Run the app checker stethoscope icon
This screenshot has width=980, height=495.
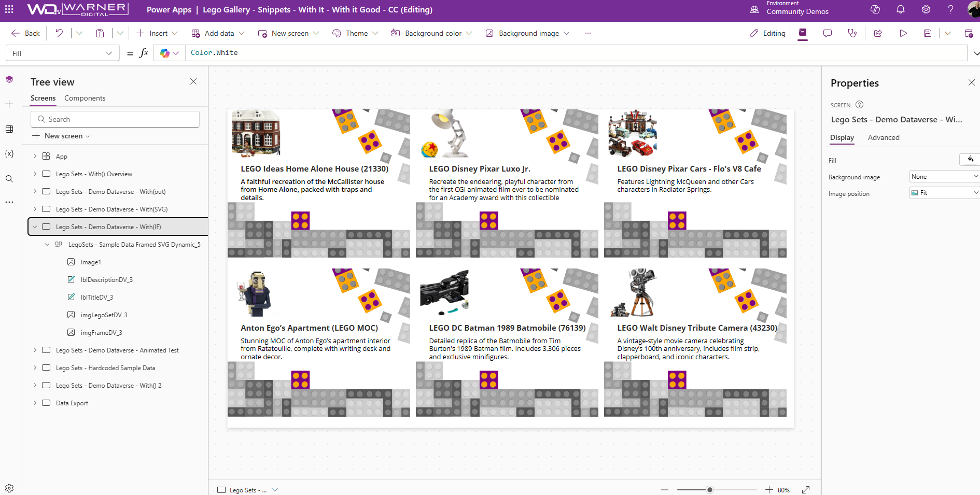852,33
